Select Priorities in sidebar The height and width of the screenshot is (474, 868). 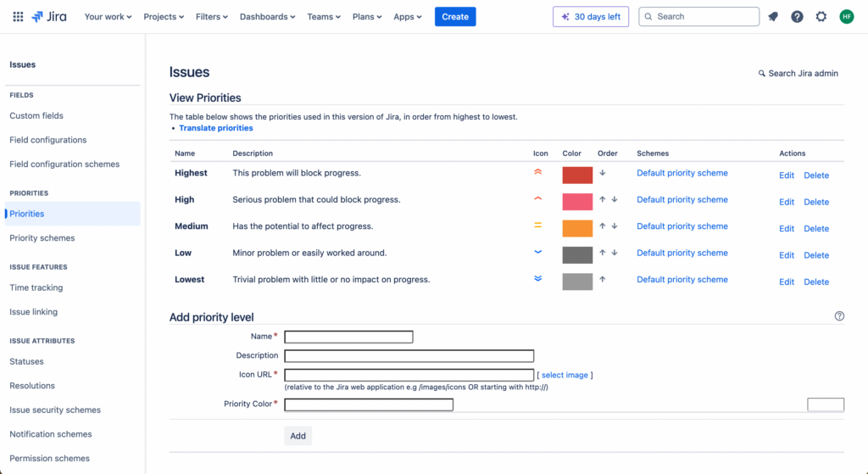tap(73, 214)
